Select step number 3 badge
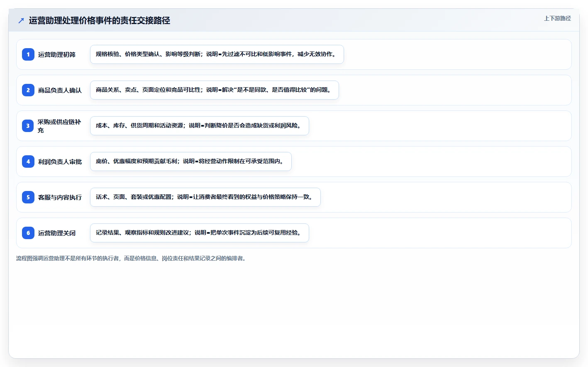This screenshot has height=367, width=588. pyautogui.click(x=28, y=126)
